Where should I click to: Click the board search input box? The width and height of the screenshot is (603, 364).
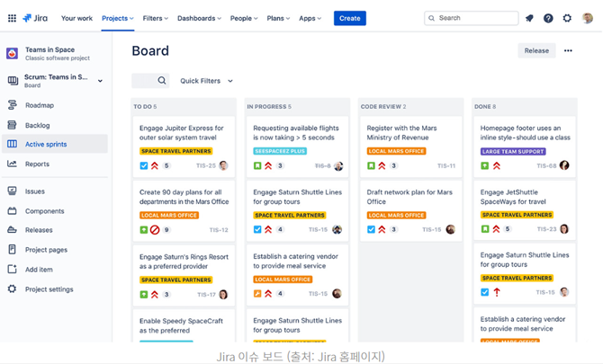coord(150,81)
